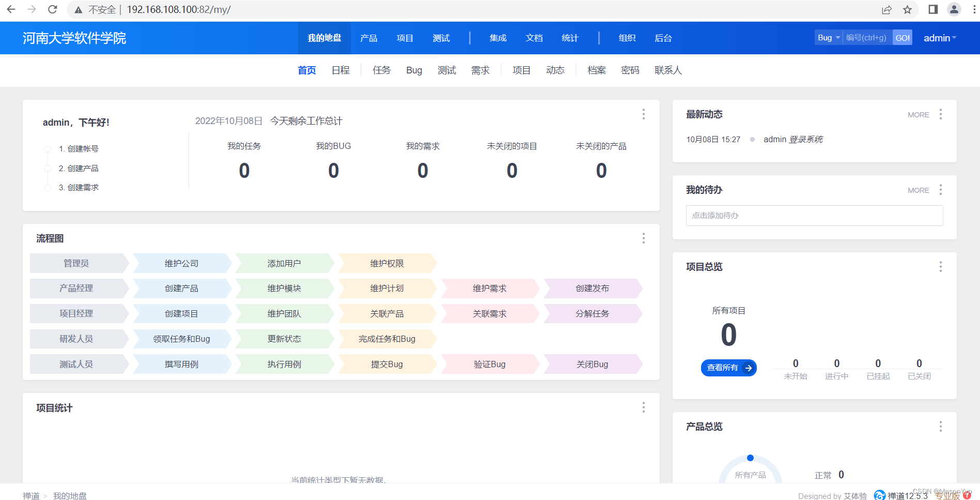Open the browser three-dot menu

[x=974, y=9]
